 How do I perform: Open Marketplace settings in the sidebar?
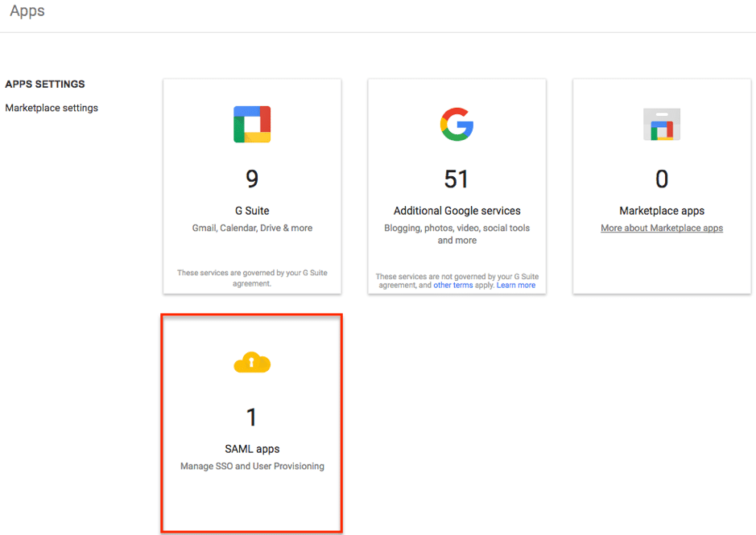52,108
